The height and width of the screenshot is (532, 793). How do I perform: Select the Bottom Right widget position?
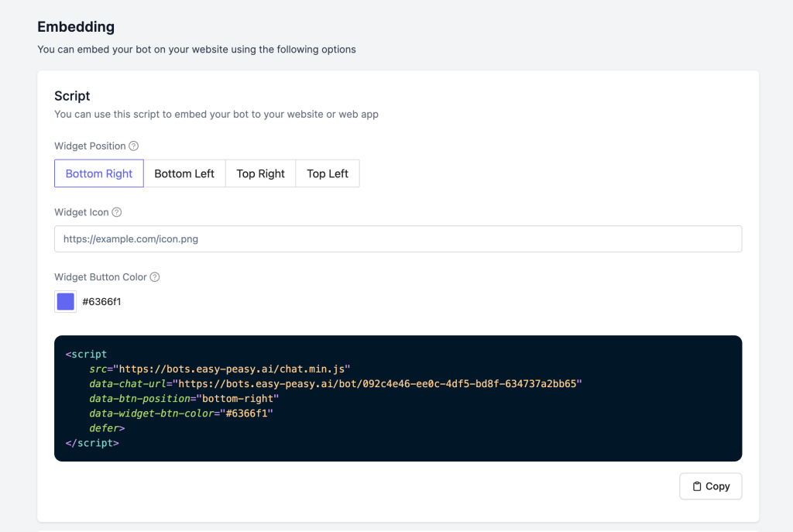(x=99, y=173)
